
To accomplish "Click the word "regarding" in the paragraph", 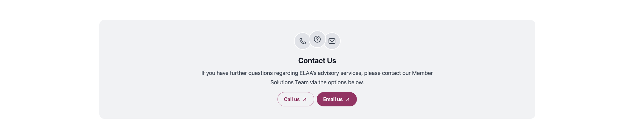I will click(286, 73).
